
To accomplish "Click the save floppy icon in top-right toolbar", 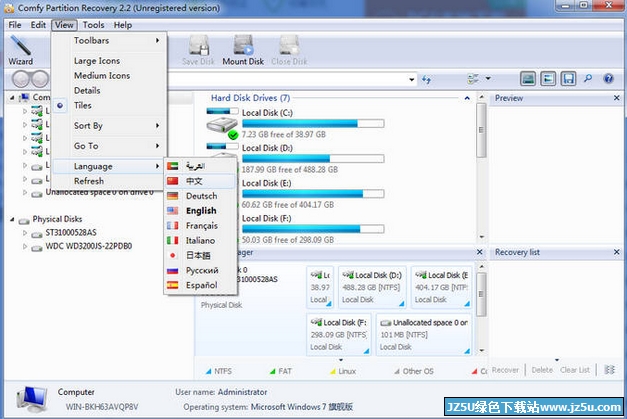I will coord(568,78).
